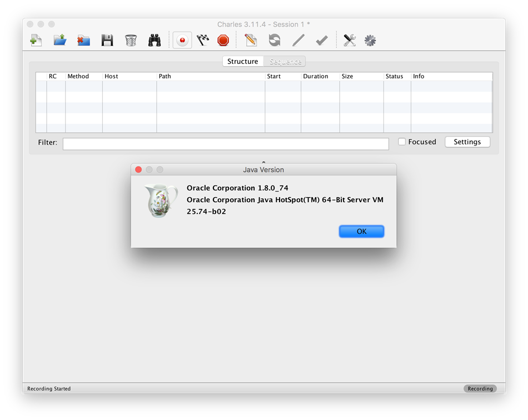Sort by the RC column header

[56, 77]
